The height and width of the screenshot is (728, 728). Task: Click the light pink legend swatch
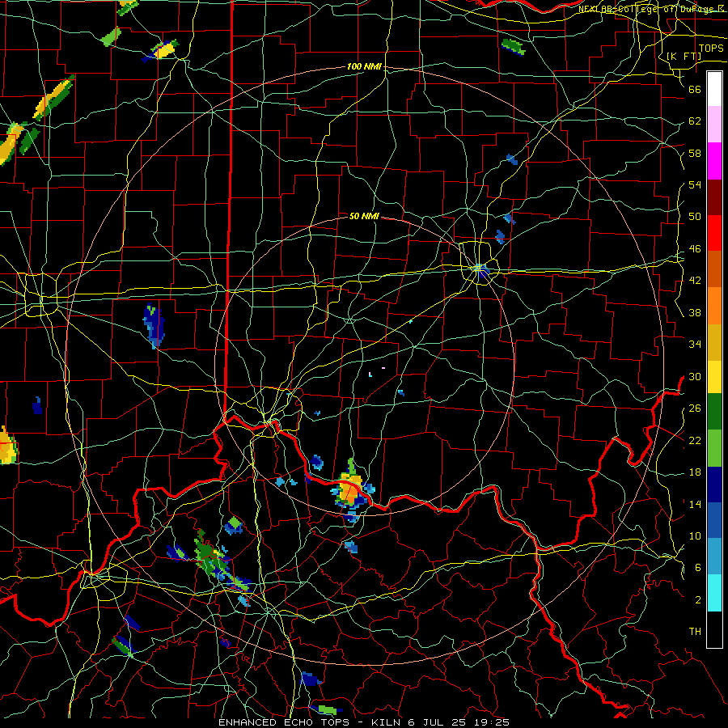click(x=714, y=124)
